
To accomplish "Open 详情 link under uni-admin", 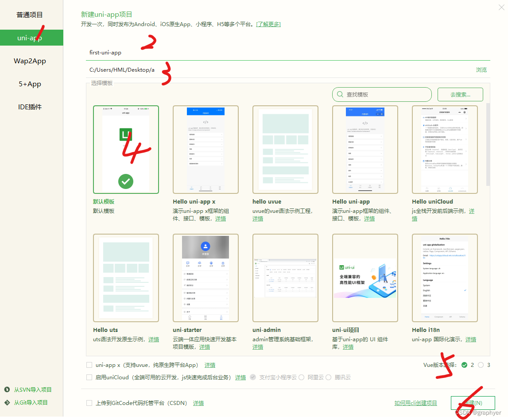I will pos(258,347).
